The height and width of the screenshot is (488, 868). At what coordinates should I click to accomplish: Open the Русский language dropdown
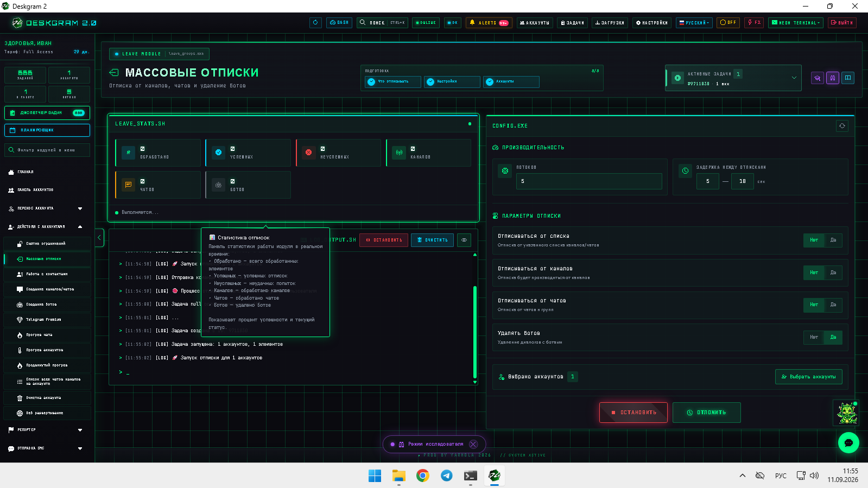point(694,23)
